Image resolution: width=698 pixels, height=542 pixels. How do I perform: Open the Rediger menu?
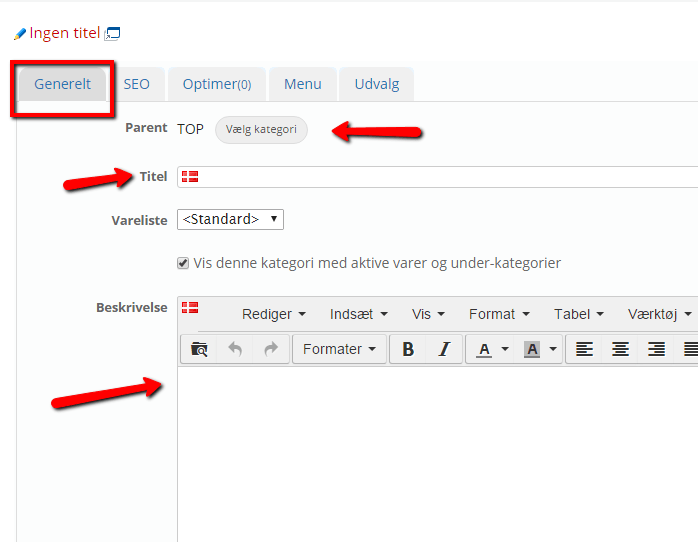coord(274,314)
